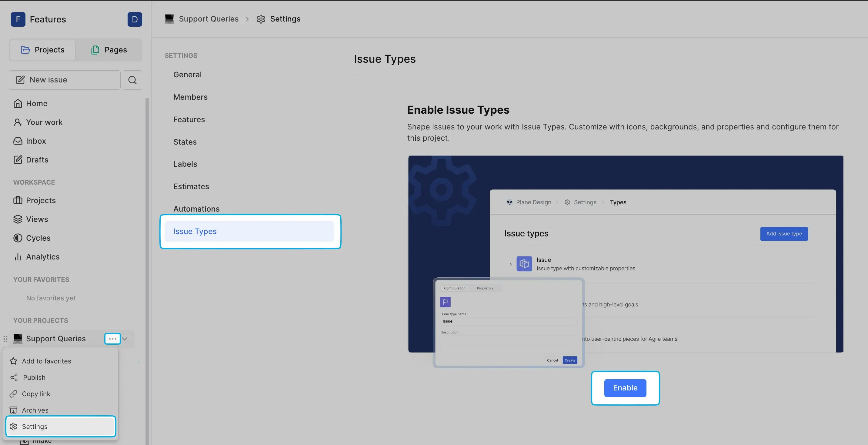868x445 pixels.
Task: Add Support Queries to favorites
Action: coord(46,361)
